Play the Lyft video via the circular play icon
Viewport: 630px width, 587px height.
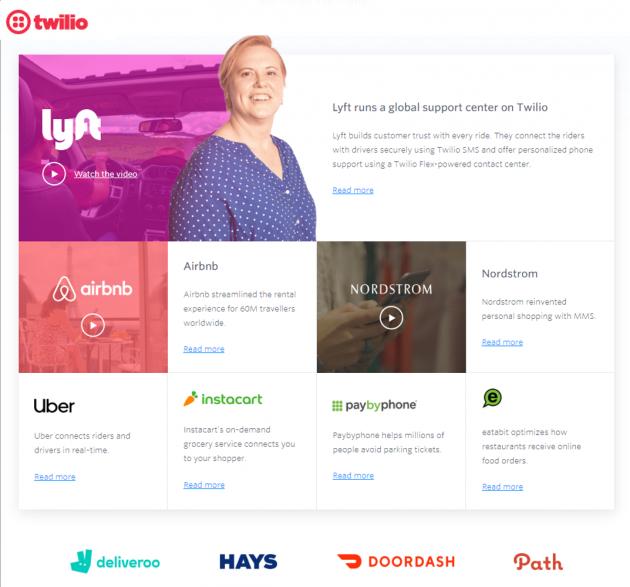pyautogui.click(x=54, y=174)
